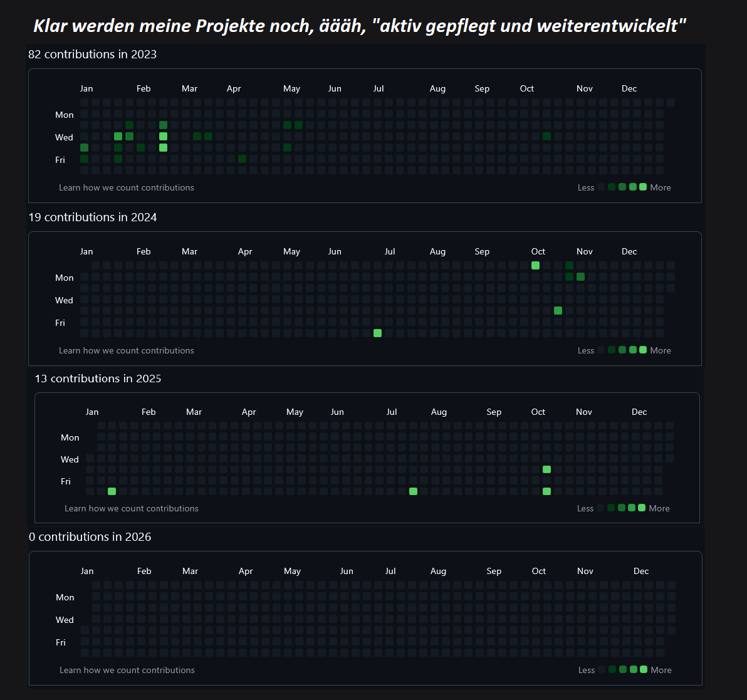Select the "19 contributions in 2024" heading
The height and width of the screenshot is (700, 747).
[x=93, y=217]
